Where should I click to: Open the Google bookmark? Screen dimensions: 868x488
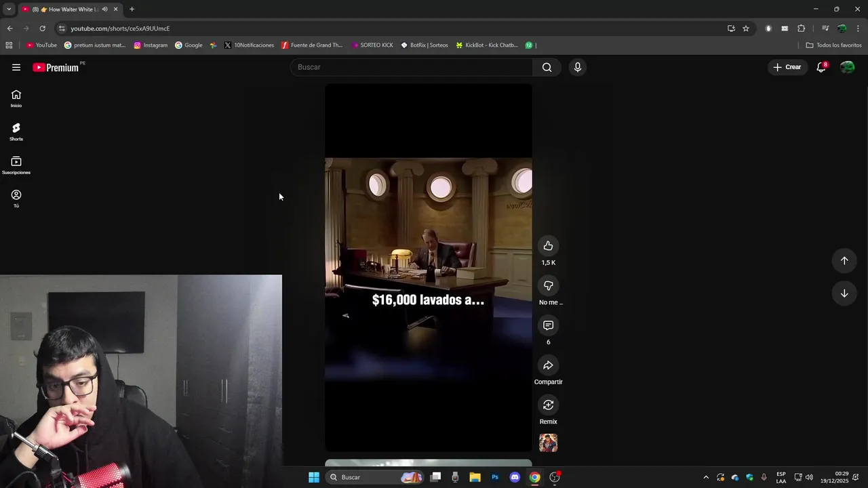click(189, 45)
